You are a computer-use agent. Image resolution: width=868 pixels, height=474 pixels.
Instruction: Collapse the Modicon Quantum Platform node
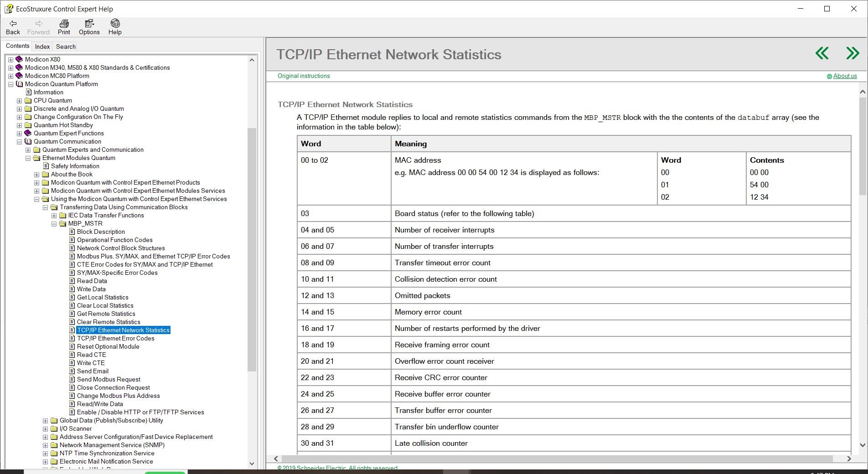[10, 84]
